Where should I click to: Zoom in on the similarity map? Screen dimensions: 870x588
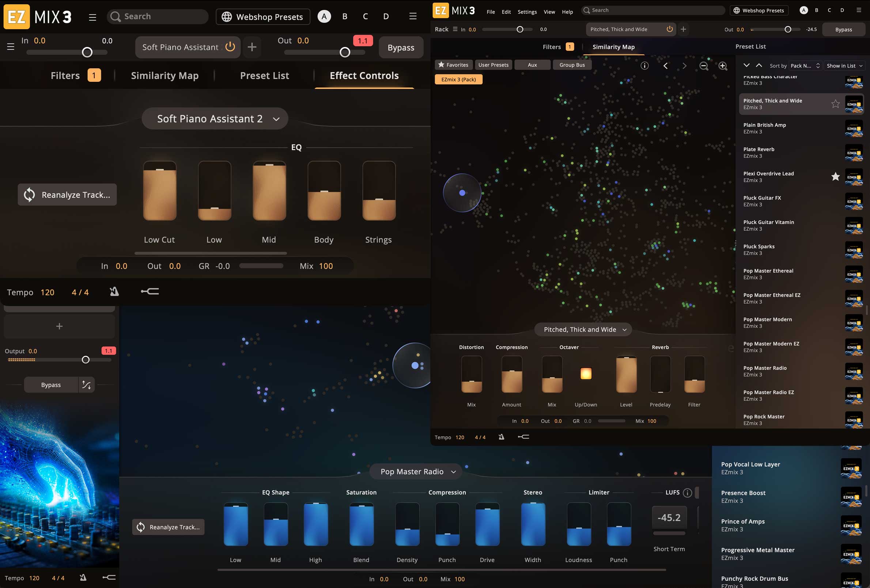tap(723, 66)
